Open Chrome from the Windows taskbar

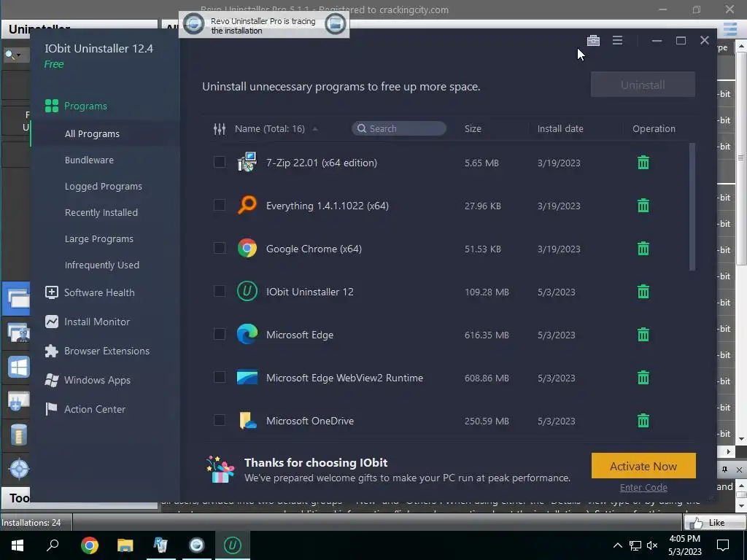click(x=90, y=545)
